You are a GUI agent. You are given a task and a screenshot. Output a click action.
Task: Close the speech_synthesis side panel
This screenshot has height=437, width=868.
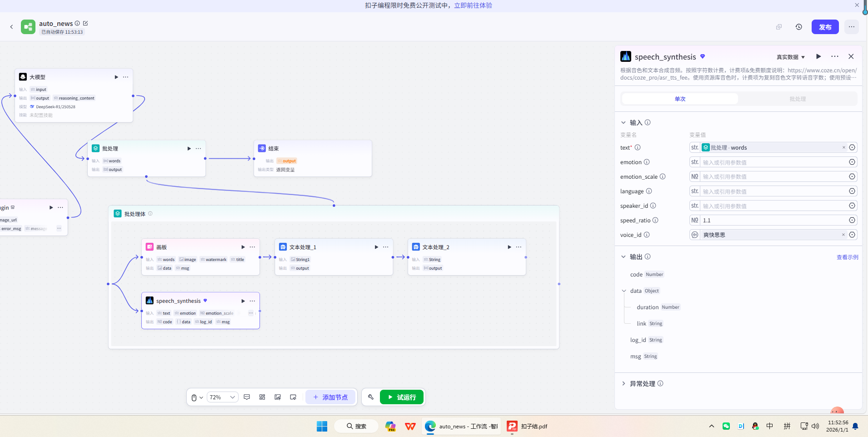click(851, 56)
